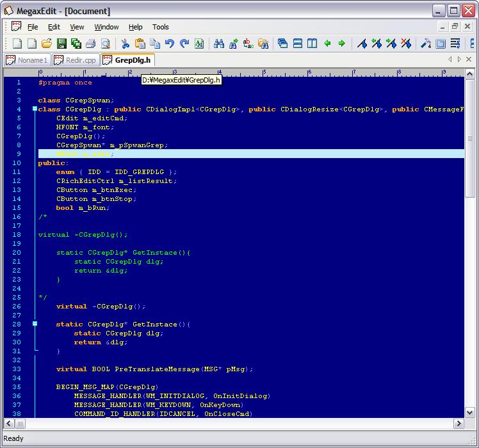
Task: Close the active tab with the X
Action: tap(469, 60)
